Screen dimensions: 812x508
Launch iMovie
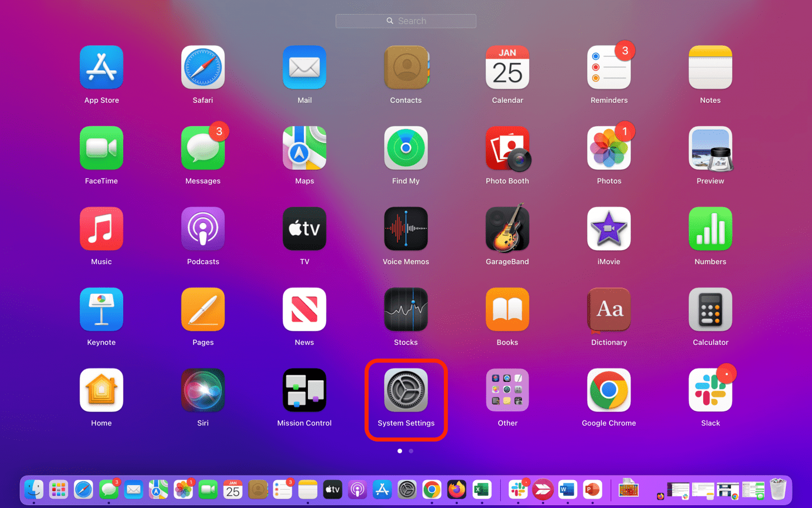[x=608, y=228]
